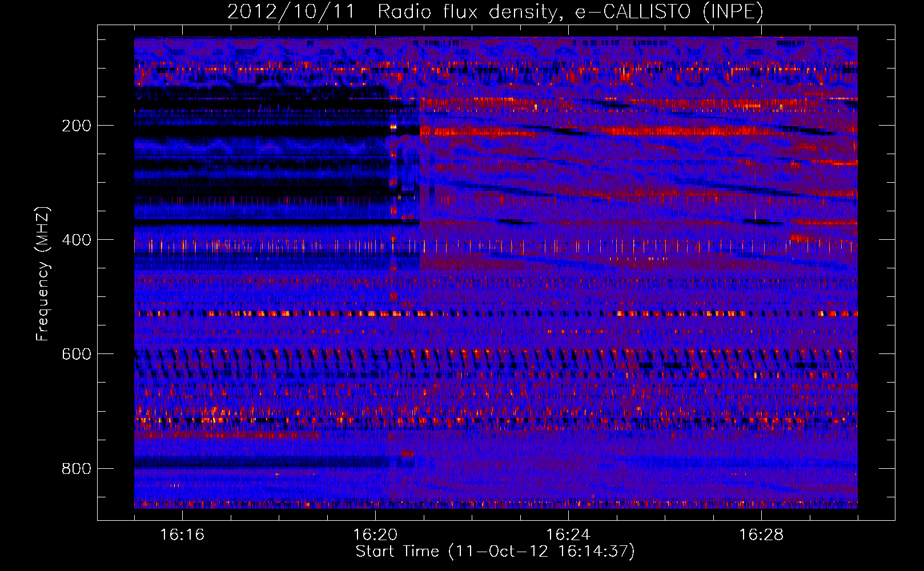Click the 16:20 time tick label
Viewport: 924px width, 571px height.
coord(375,534)
